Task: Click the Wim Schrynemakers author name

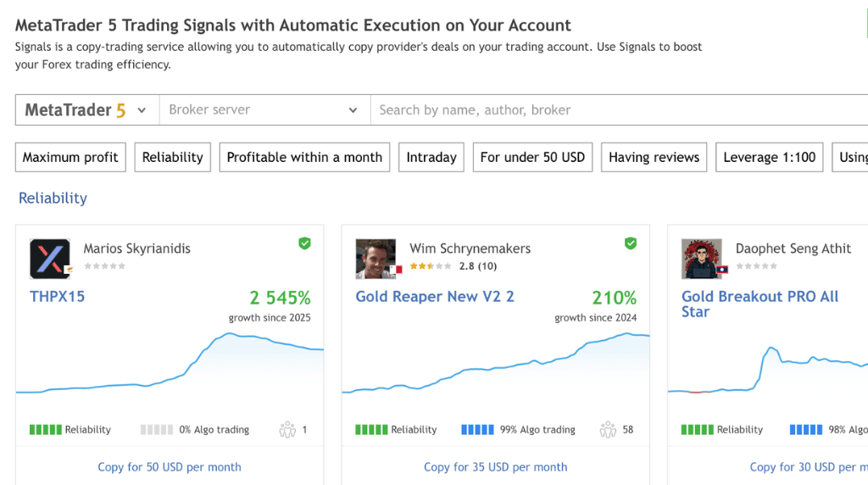Action: [x=470, y=248]
